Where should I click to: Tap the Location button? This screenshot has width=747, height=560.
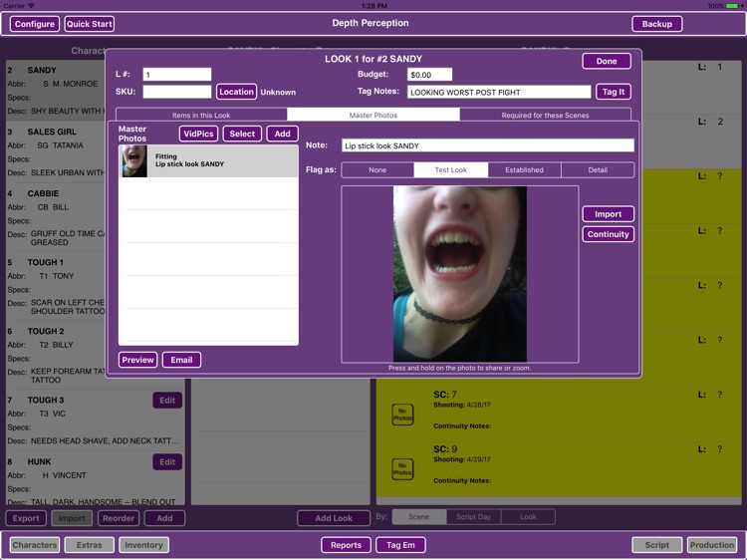click(236, 92)
